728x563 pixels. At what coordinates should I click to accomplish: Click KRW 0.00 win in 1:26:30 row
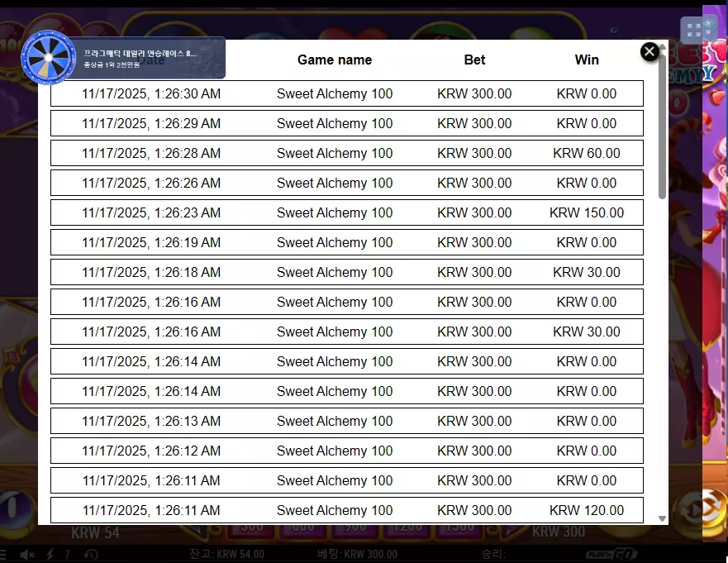[x=587, y=94]
